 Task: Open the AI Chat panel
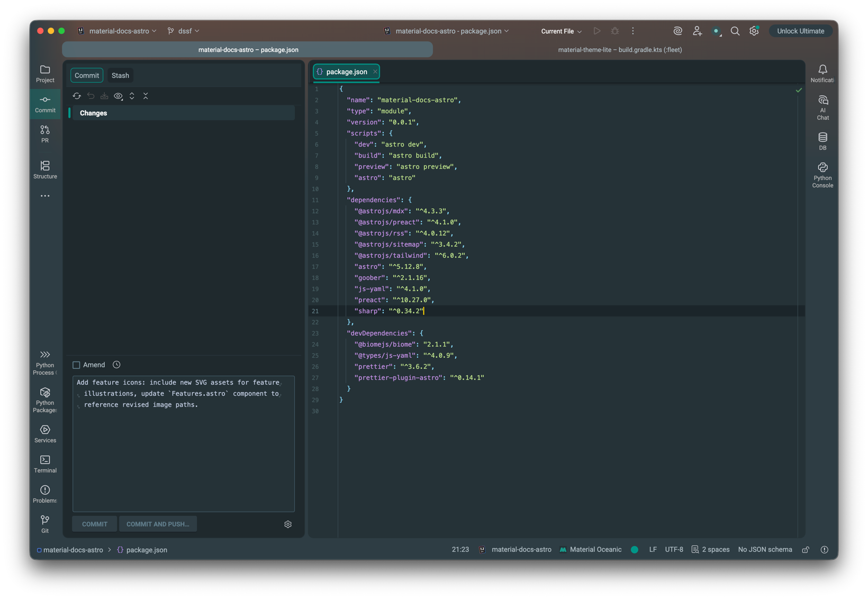click(822, 107)
